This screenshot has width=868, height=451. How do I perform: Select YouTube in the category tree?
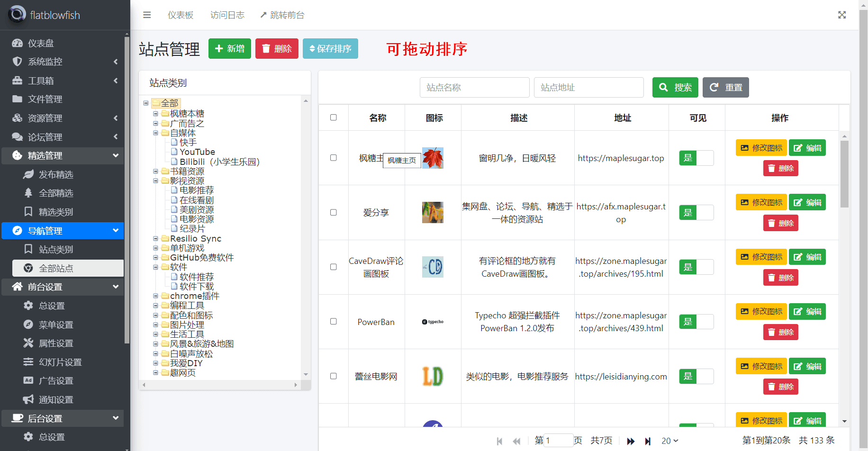(197, 152)
